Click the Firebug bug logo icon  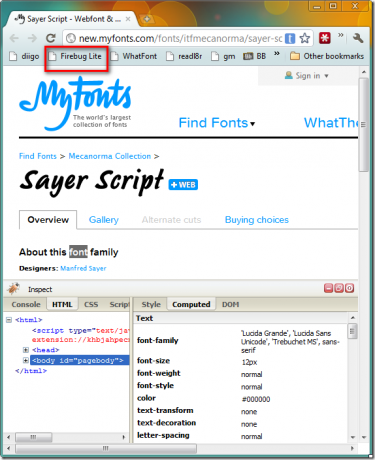pos(14,289)
